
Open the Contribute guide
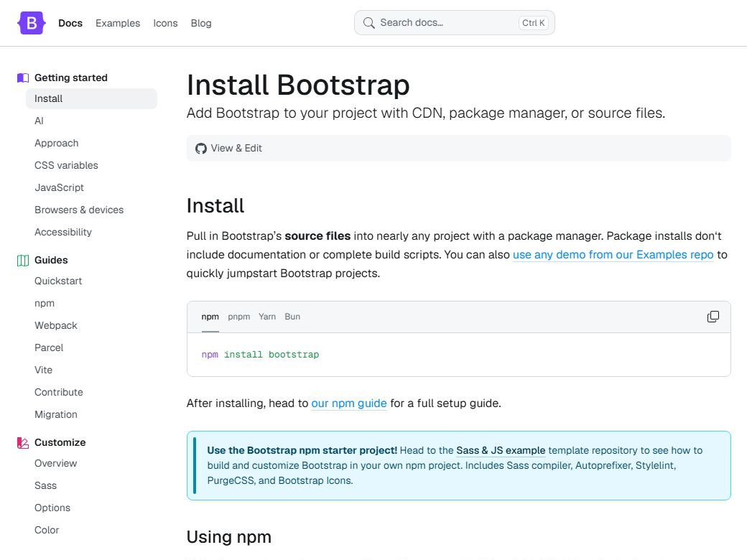(x=59, y=392)
